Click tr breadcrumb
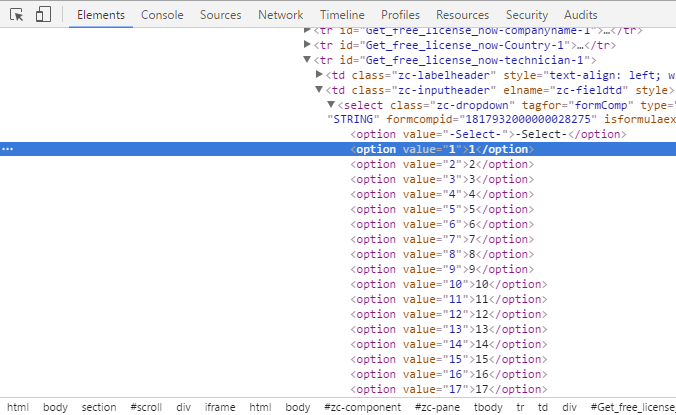 click(x=520, y=407)
